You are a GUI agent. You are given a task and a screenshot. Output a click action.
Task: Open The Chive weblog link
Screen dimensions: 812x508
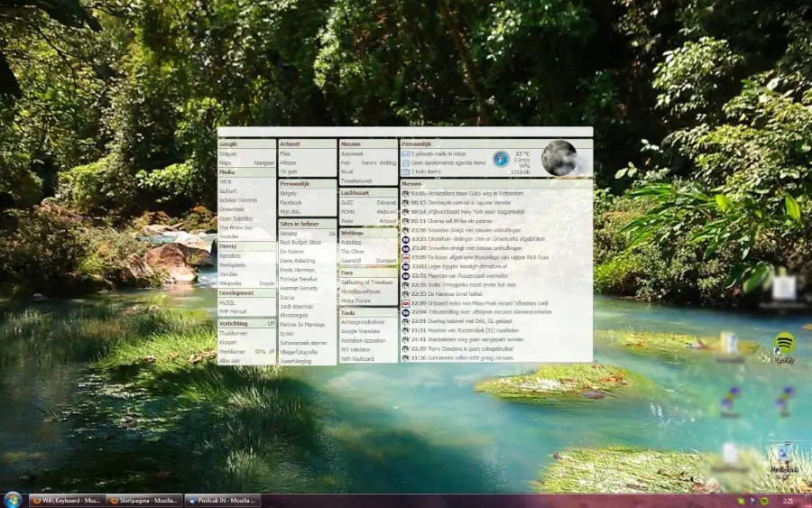pos(352,252)
